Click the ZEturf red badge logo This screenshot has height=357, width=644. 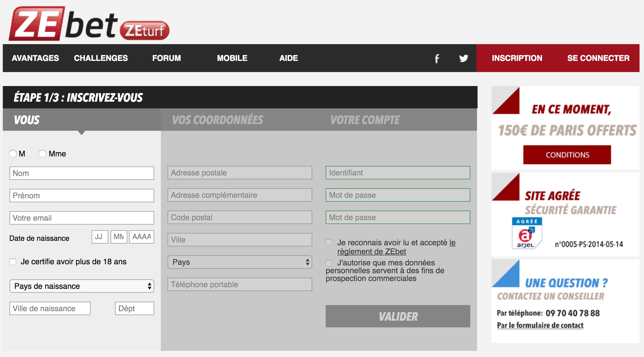tap(145, 30)
